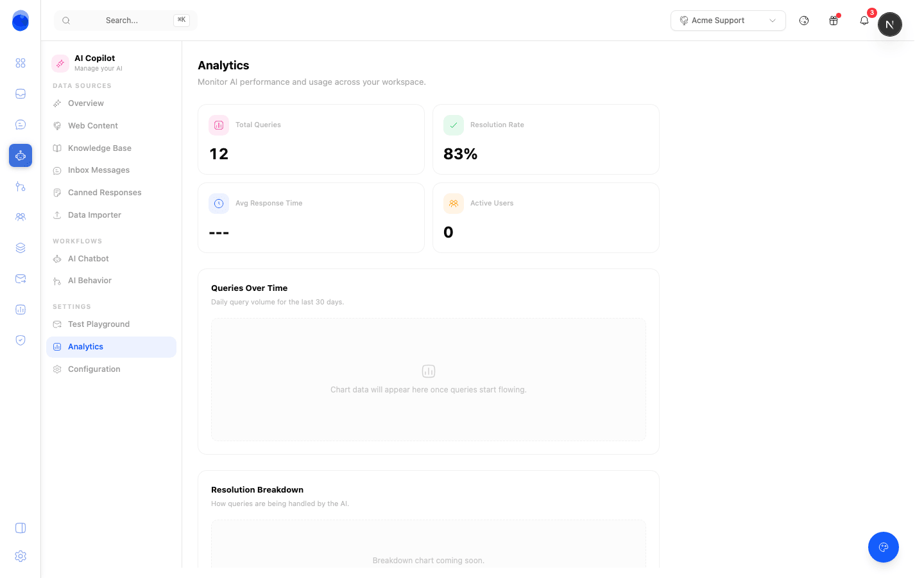Click the Queries Over Time heading

pos(250,288)
